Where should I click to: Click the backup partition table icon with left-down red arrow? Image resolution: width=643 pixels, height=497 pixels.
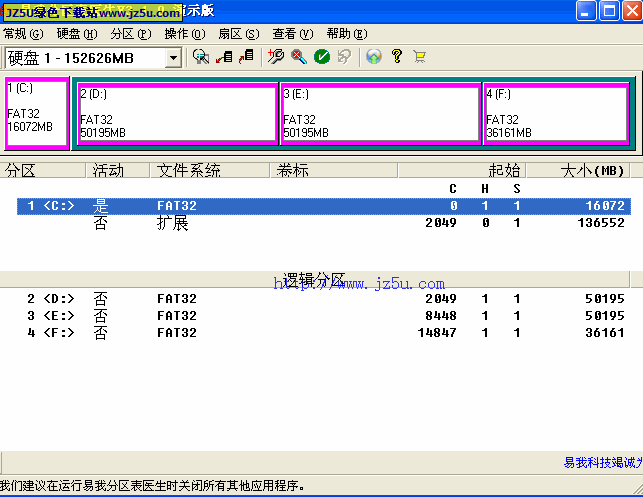pos(224,57)
